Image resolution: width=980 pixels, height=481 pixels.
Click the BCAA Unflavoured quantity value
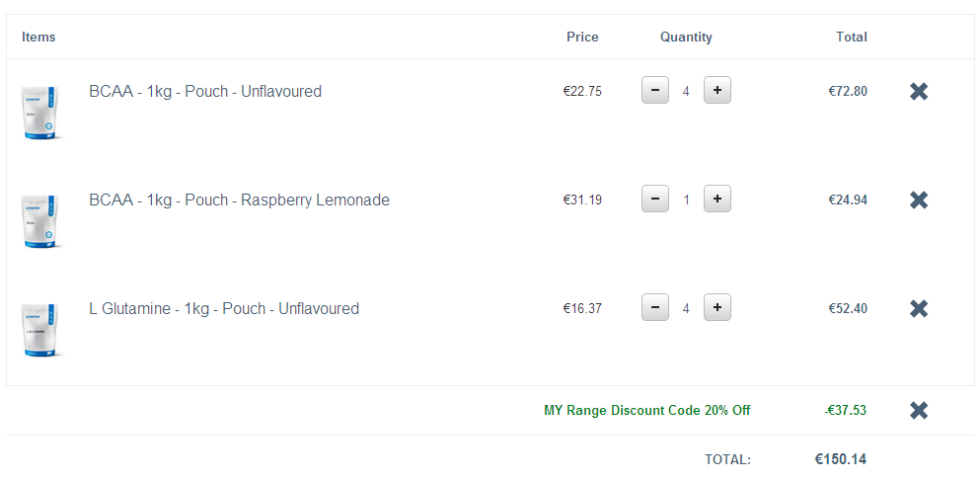pyautogui.click(x=686, y=92)
